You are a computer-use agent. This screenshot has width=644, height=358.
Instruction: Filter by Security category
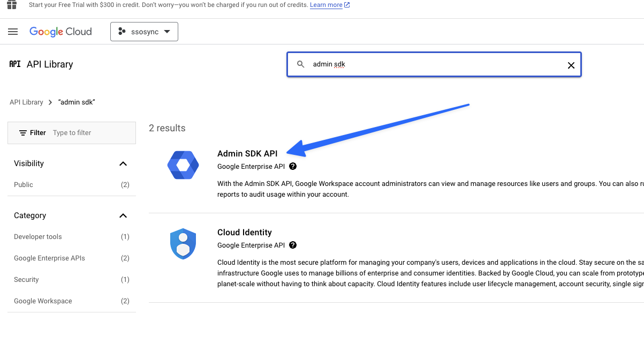(x=72, y=279)
